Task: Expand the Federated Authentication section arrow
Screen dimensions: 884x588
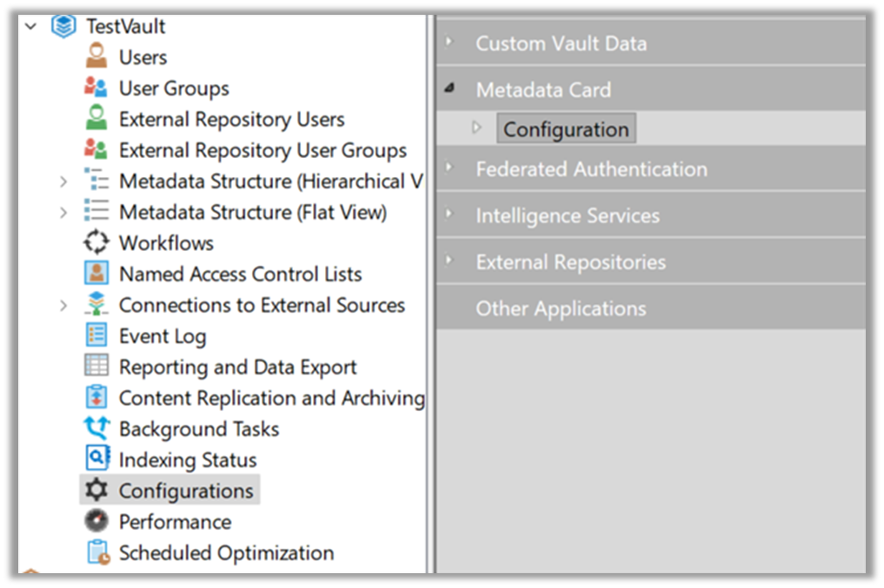Action: 449,167
